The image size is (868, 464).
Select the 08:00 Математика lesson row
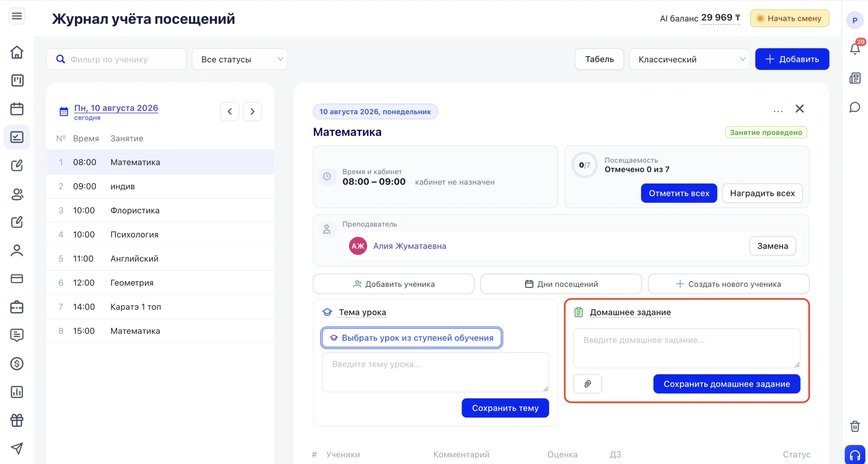click(160, 162)
